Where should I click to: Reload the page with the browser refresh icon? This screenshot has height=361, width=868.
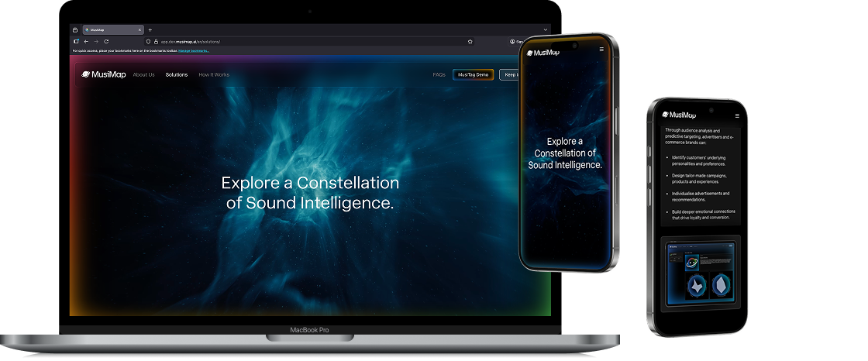106,42
